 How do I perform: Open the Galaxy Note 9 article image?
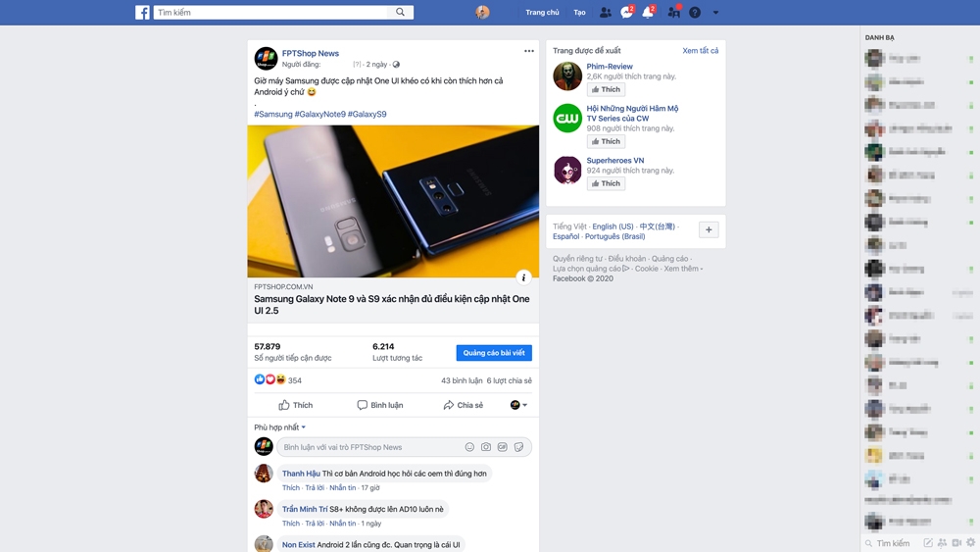coord(393,201)
